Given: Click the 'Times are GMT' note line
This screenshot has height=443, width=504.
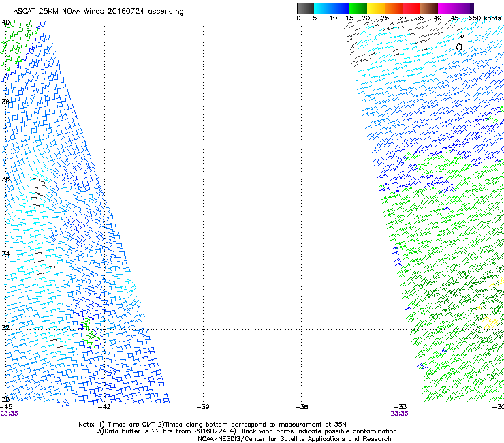Looking at the screenshot, I should 212,425.
